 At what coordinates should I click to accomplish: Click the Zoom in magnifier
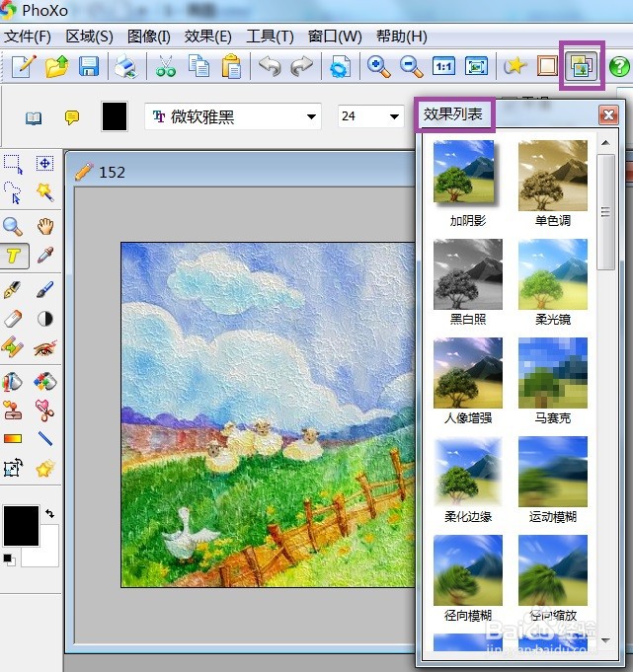pyautogui.click(x=378, y=66)
